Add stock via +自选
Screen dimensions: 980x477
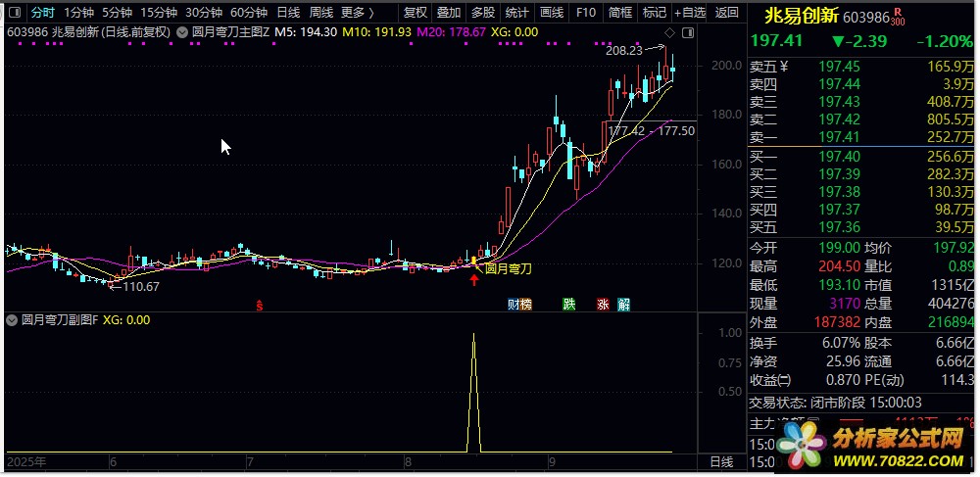pos(690,12)
